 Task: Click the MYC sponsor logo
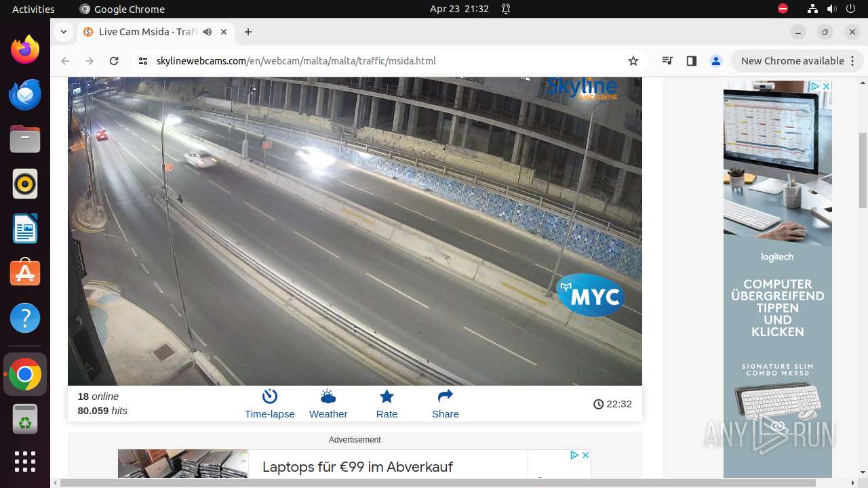tap(591, 296)
